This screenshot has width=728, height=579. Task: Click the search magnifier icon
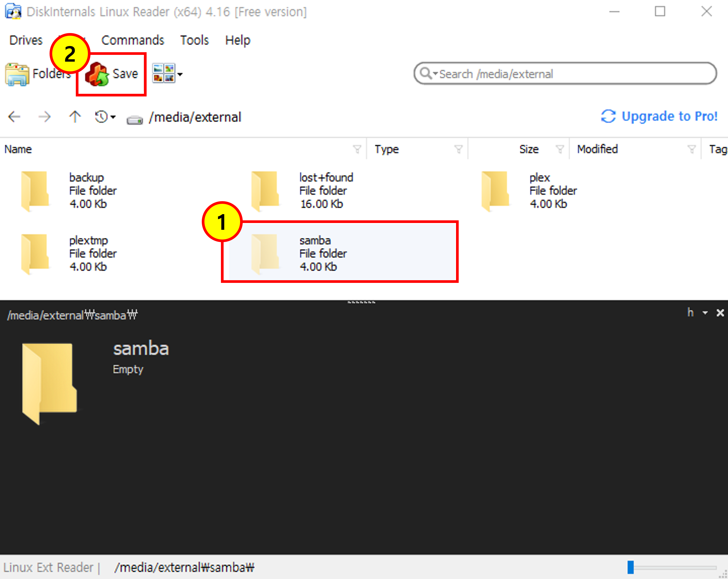pyautogui.click(x=425, y=73)
